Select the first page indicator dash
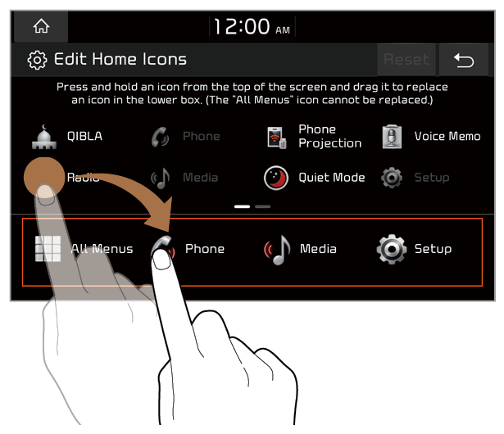The width and height of the screenshot is (504, 434). (242, 206)
